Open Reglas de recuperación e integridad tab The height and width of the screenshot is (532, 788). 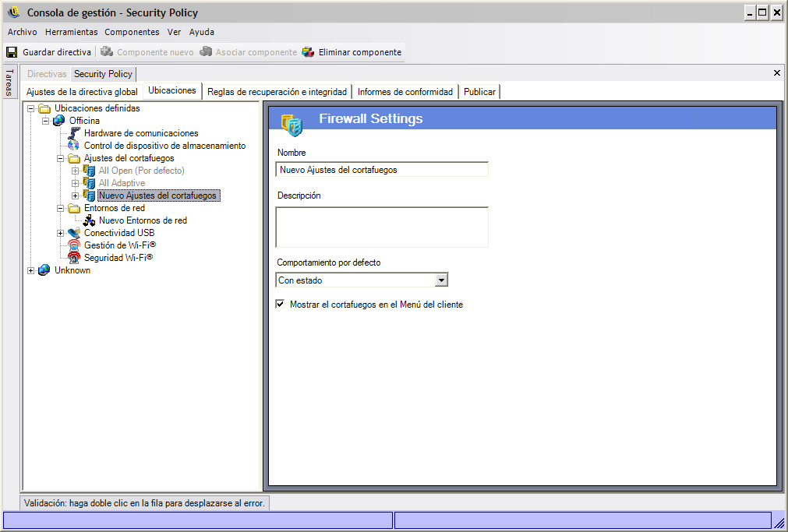pyautogui.click(x=277, y=92)
